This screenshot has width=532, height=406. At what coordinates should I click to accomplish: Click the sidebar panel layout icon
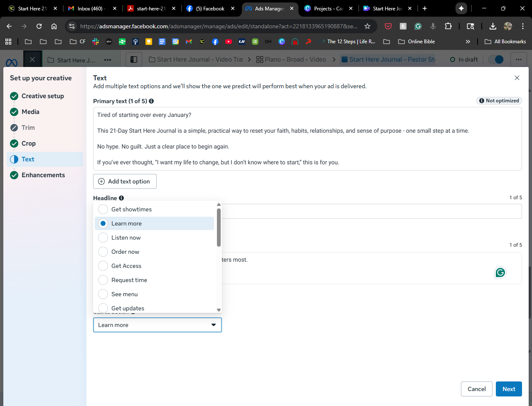[x=134, y=59]
